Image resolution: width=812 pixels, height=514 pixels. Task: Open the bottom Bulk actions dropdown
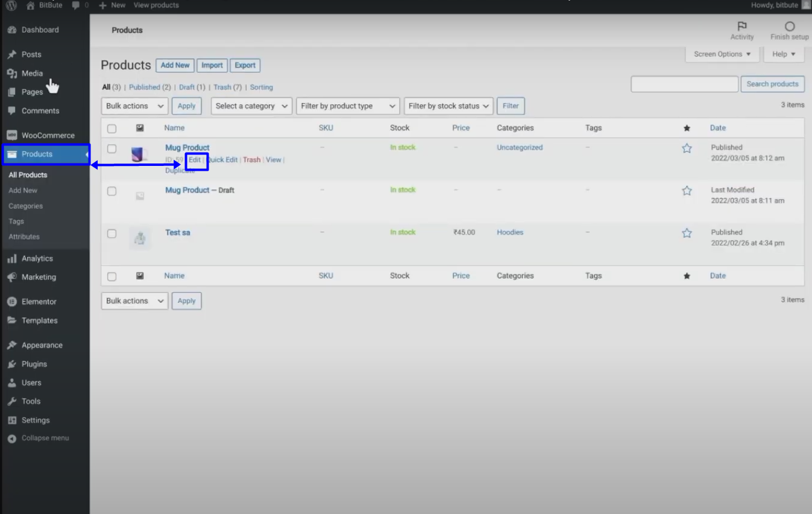click(x=134, y=300)
